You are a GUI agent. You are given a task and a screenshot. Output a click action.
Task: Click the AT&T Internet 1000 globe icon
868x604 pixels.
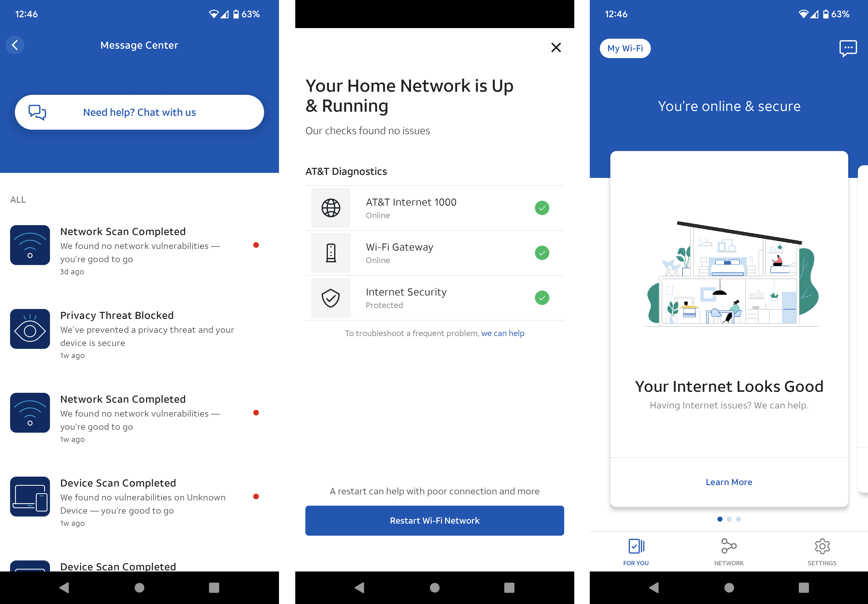coord(331,208)
